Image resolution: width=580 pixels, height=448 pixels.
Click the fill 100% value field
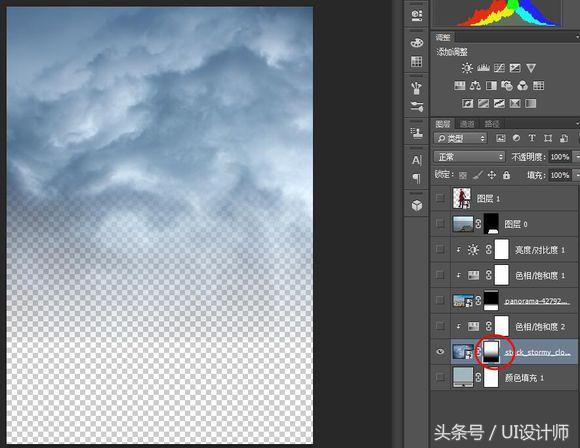pyautogui.click(x=560, y=175)
